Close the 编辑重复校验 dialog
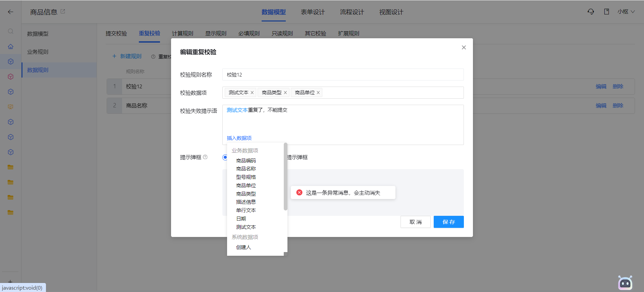This screenshot has width=644, height=292. coord(464,47)
